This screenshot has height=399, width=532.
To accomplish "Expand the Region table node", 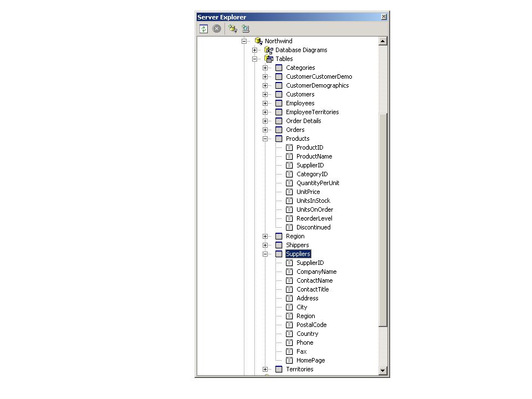I will (x=265, y=236).
